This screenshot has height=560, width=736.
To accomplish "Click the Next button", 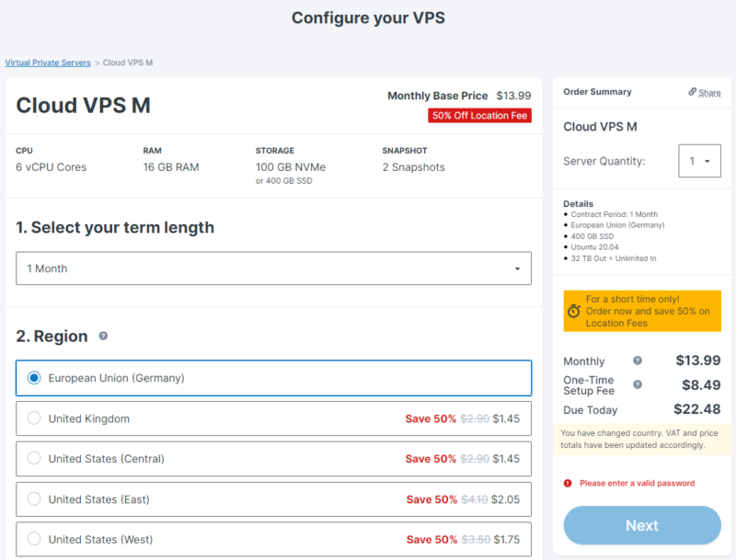I will (641, 525).
